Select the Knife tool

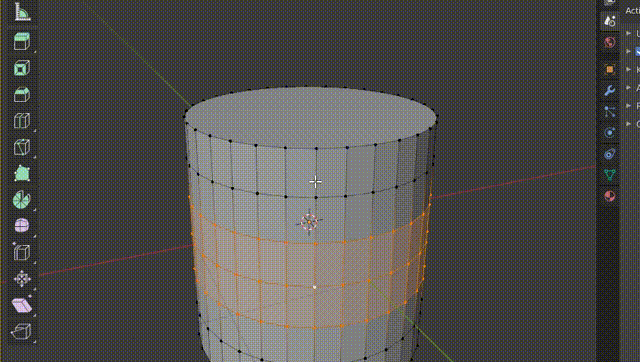[22, 147]
